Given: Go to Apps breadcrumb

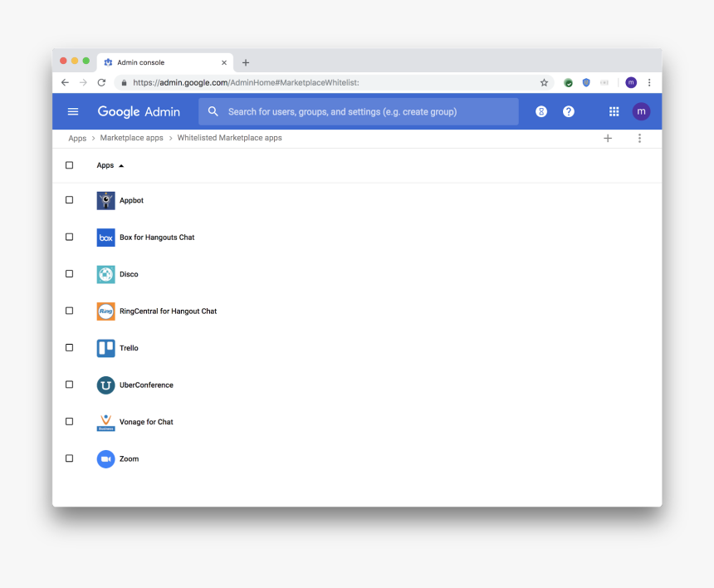Looking at the screenshot, I should [77, 138].
